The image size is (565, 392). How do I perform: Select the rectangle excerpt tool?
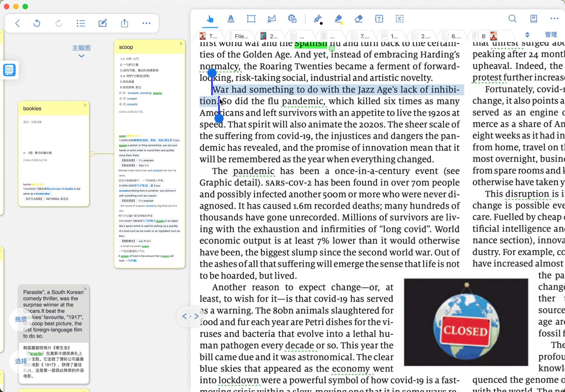[x=251, y=19]
